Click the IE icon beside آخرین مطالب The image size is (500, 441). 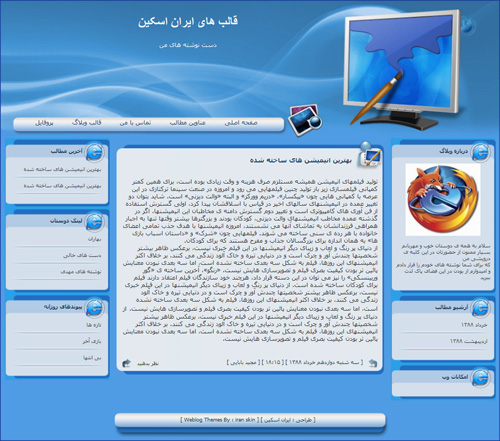pos(95,152)
